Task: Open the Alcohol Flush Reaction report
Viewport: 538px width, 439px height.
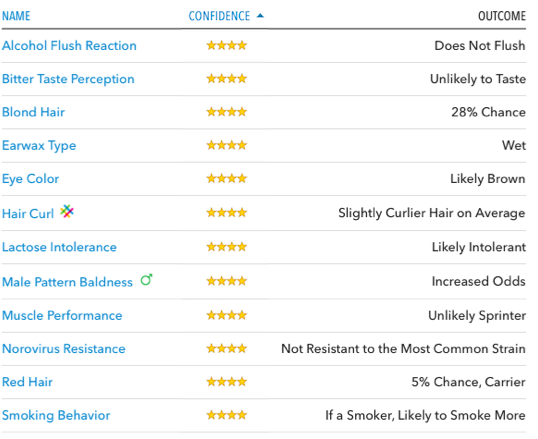Action: tap(69, 46)
